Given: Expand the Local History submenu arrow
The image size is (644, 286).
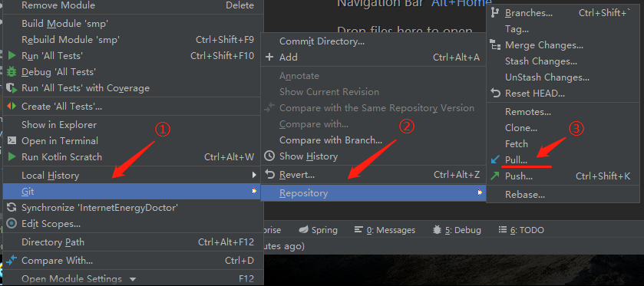Looking at the screenshot, I should (x=254, y=176).
